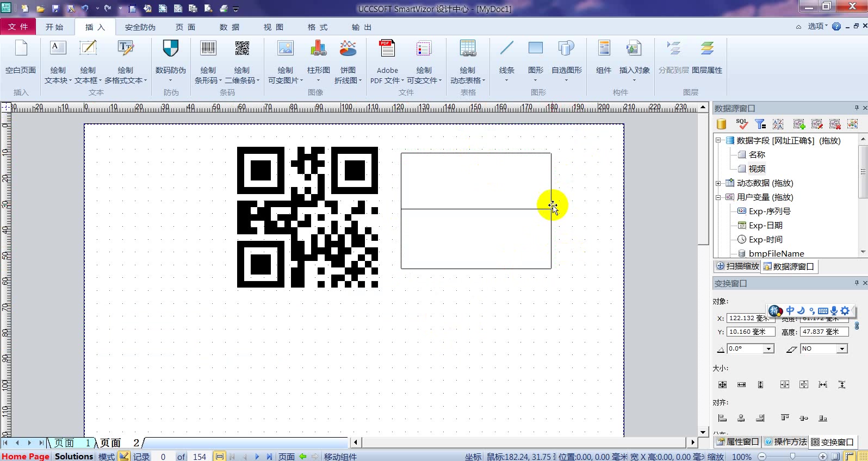Click the insert object (插入对象) icon

coord(634,49)
